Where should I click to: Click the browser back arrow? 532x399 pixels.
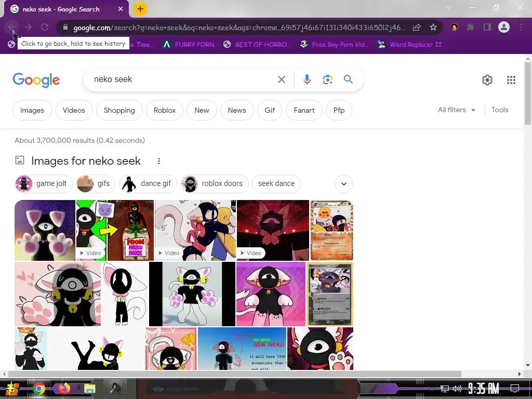(x=11, y=27)
